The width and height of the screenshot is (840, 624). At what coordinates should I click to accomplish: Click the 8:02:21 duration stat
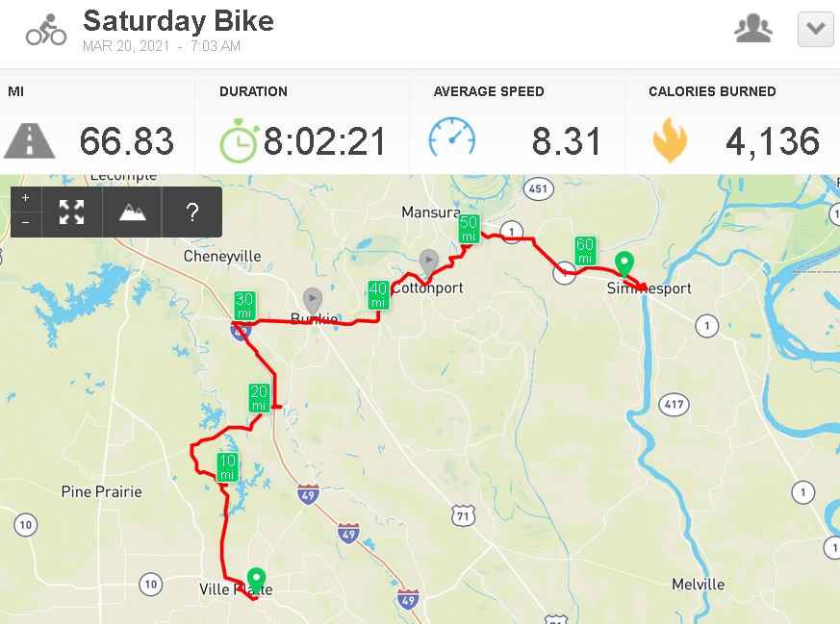[x=324, y=142]
